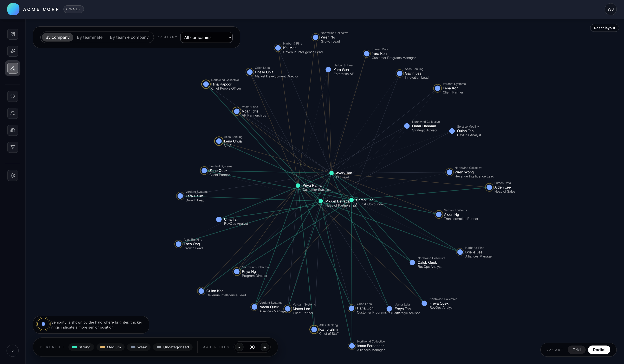624x364 pixels.
Task: Expand the collapsed sidebar with bottom arrow
Action: [12, 350]
